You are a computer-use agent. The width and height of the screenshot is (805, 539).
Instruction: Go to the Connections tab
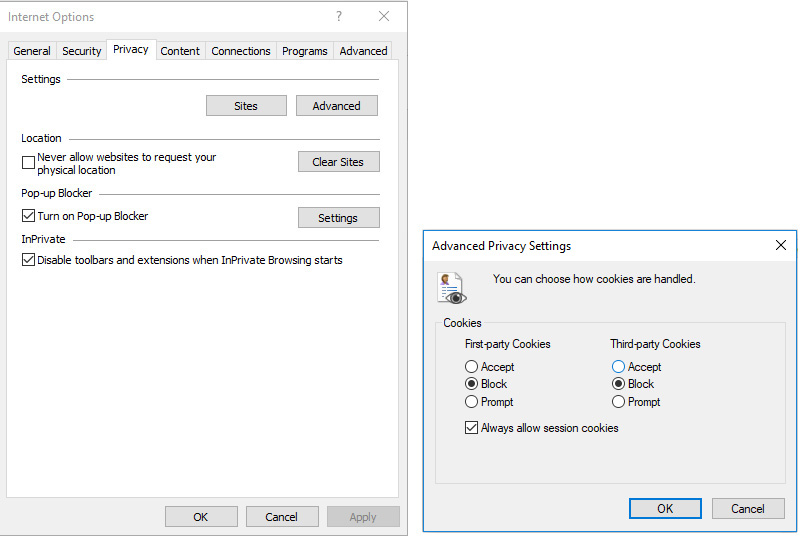[x=241, y=51]
